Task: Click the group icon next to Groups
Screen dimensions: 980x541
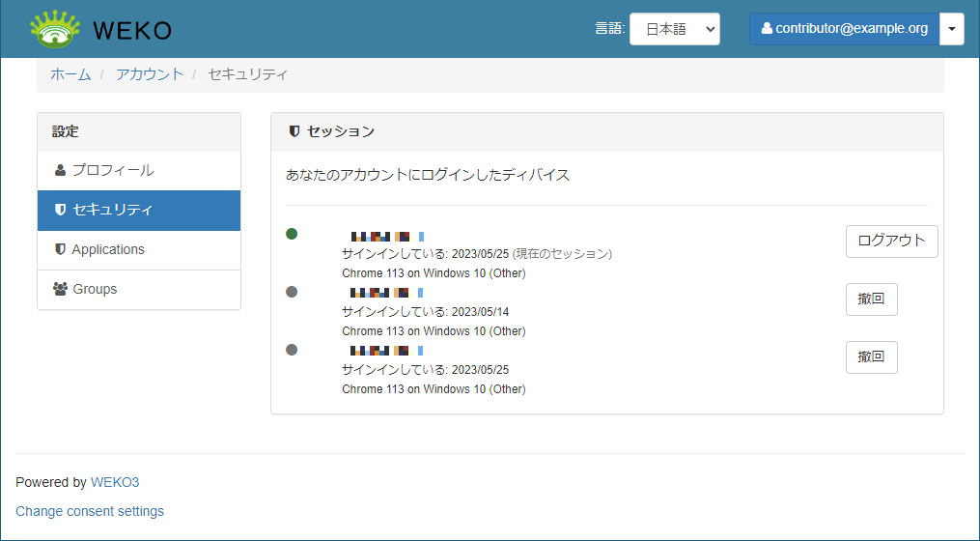Action: coord(61,289)
